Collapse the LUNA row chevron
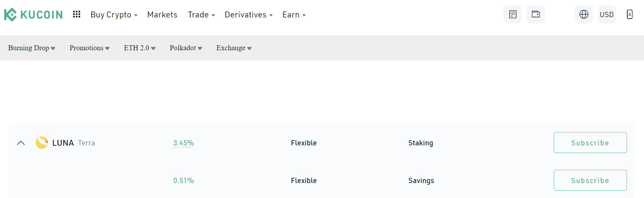This screenshot has width=644, height=198. pos(21,143)
